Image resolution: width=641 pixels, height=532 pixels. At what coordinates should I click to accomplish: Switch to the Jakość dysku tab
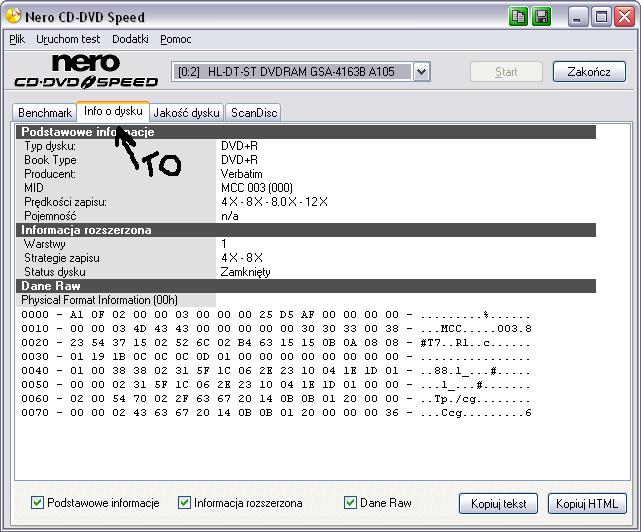click(186, 112)
